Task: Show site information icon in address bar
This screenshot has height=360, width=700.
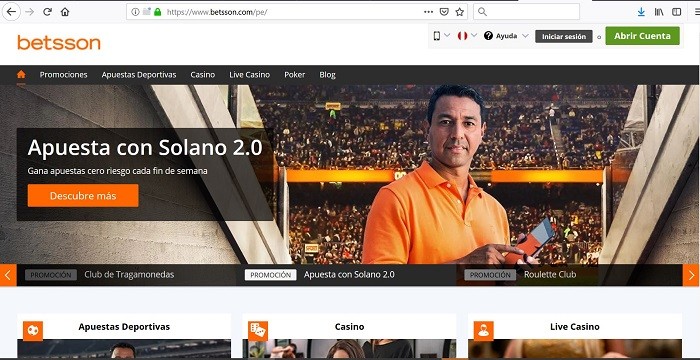Action: (x=135, y=12)
